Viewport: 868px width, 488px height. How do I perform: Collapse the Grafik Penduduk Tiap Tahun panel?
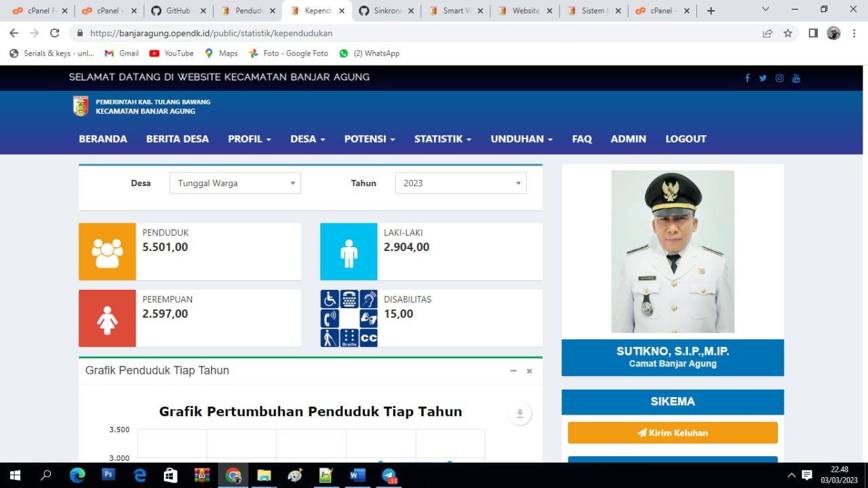(513, 371)
